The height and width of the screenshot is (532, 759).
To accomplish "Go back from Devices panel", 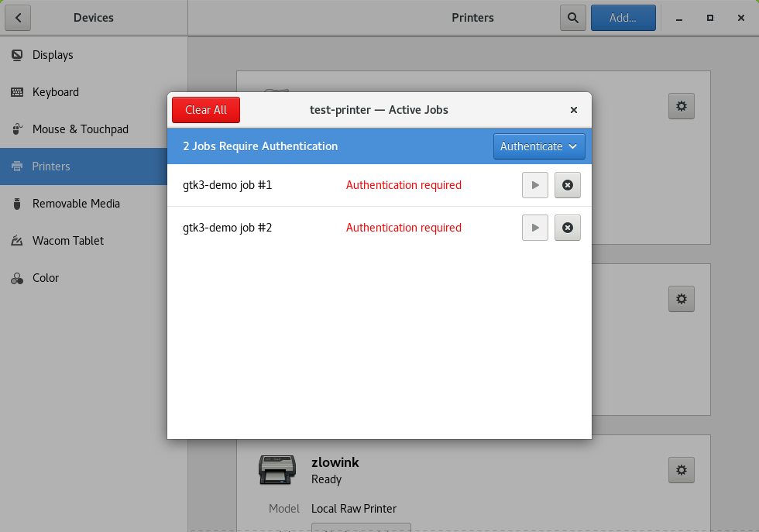I will point(18,18).
